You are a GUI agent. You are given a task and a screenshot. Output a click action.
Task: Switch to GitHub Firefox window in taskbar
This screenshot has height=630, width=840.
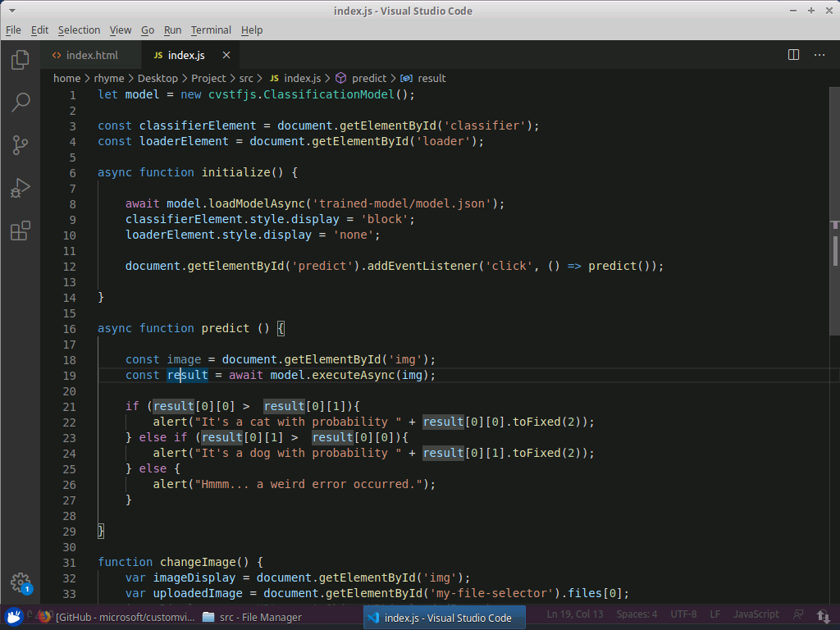(x=118, y=617)
